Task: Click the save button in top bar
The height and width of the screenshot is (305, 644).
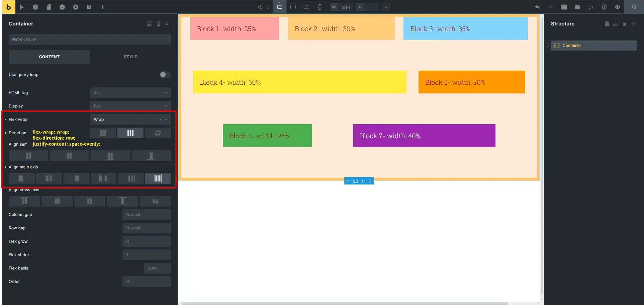Action: pos(634,7)
